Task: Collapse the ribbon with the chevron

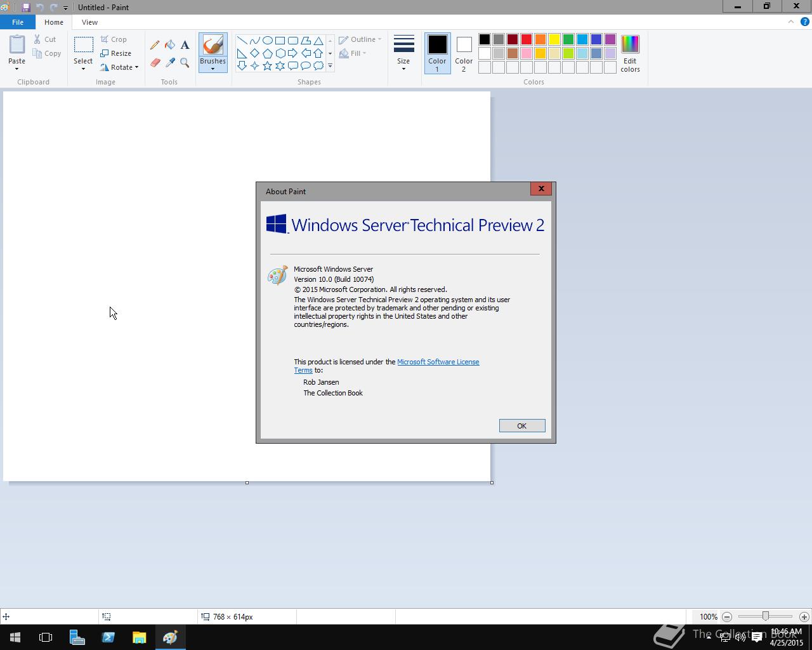Action: pyautogui.click(x=791, y=22)
